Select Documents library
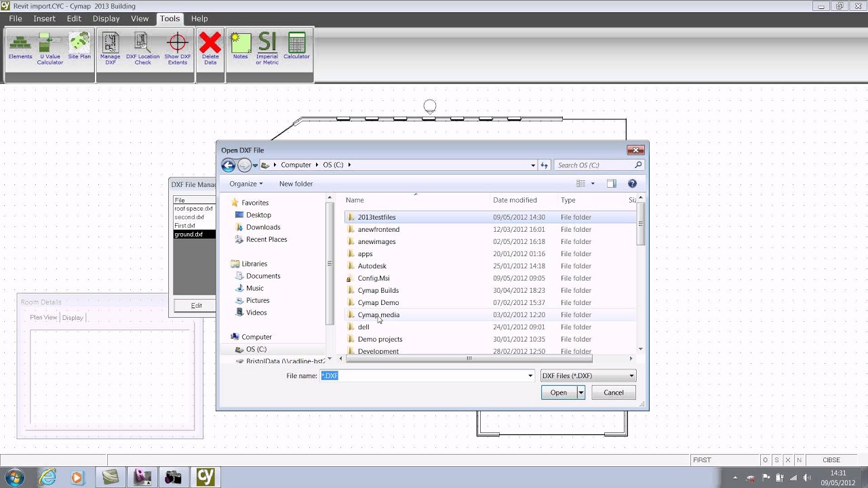Screen dimensions: 868x488 263,276
